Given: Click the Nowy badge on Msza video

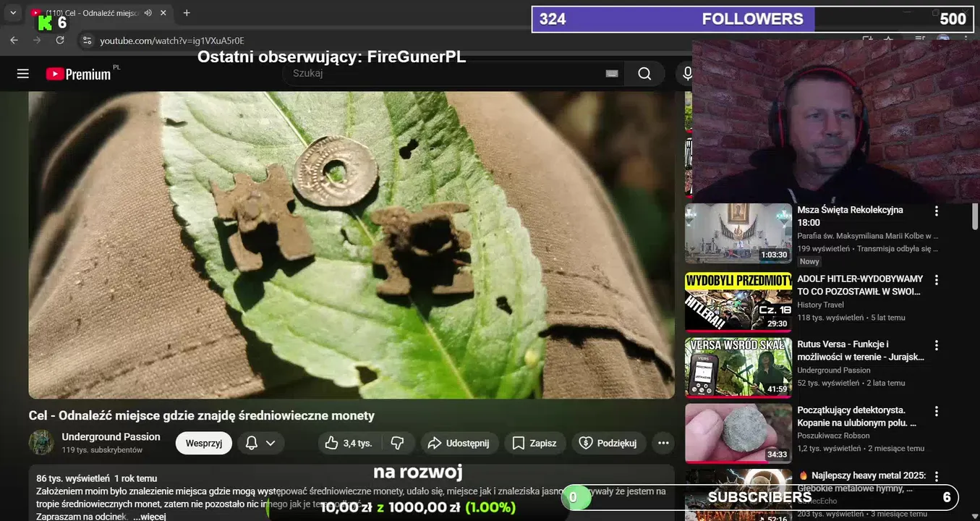Looking at the screenshot, I should [810, 261].
